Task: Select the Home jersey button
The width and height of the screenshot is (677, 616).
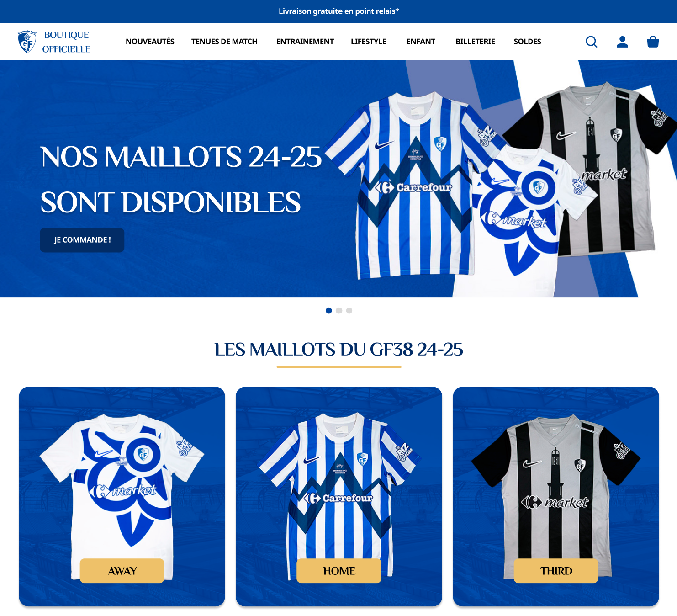Action: coord(339,571)
